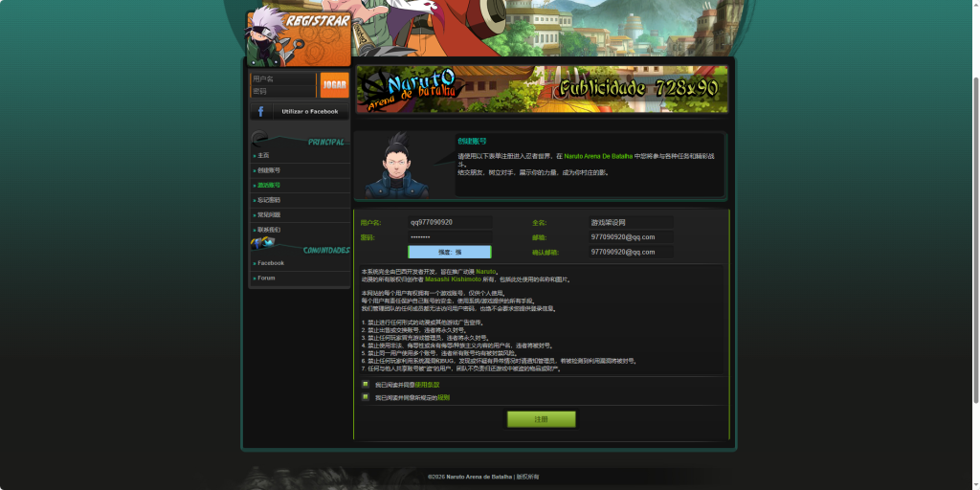
Task: Click the Utilizar o Facebook button
Action: pyautogui.click(x=300, y=112)
